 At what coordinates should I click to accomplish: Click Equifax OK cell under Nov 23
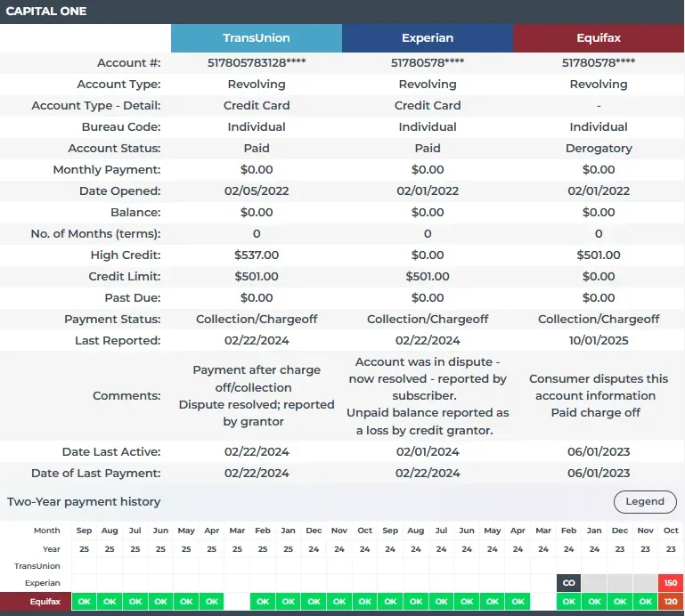pyautogui.click(x=645, y=602)
